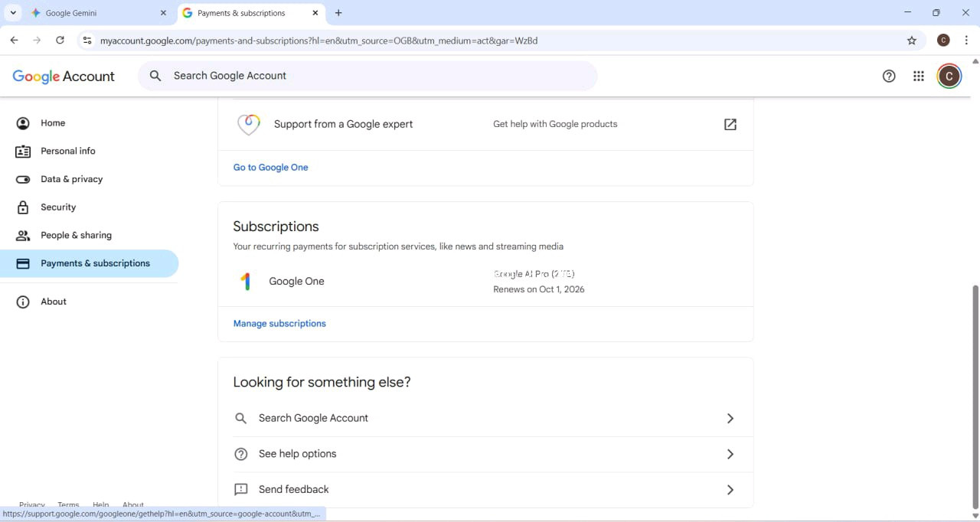Expand the Send feedback row chevron

730,490
